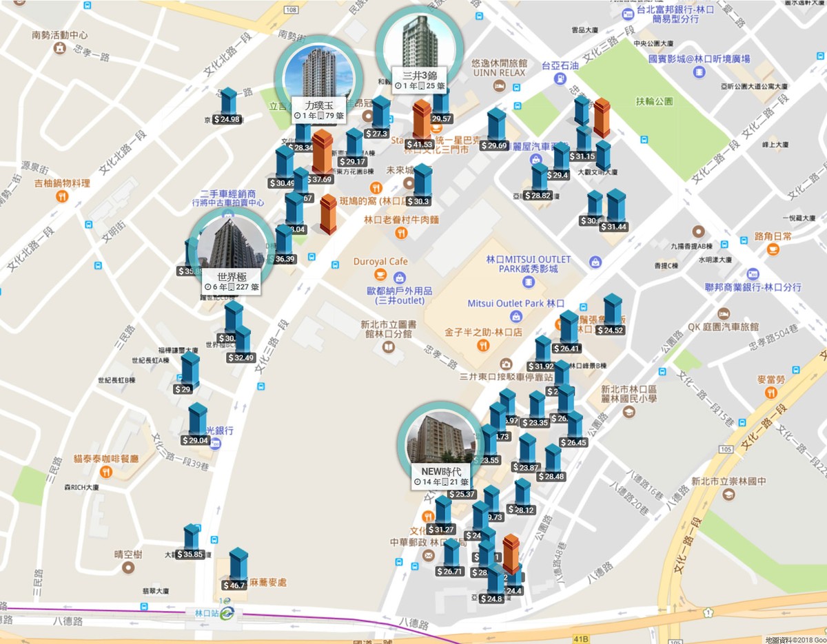This screenshot has width=827, height=644.
Task: Click the $28.12 price tag
Action: 522,510
